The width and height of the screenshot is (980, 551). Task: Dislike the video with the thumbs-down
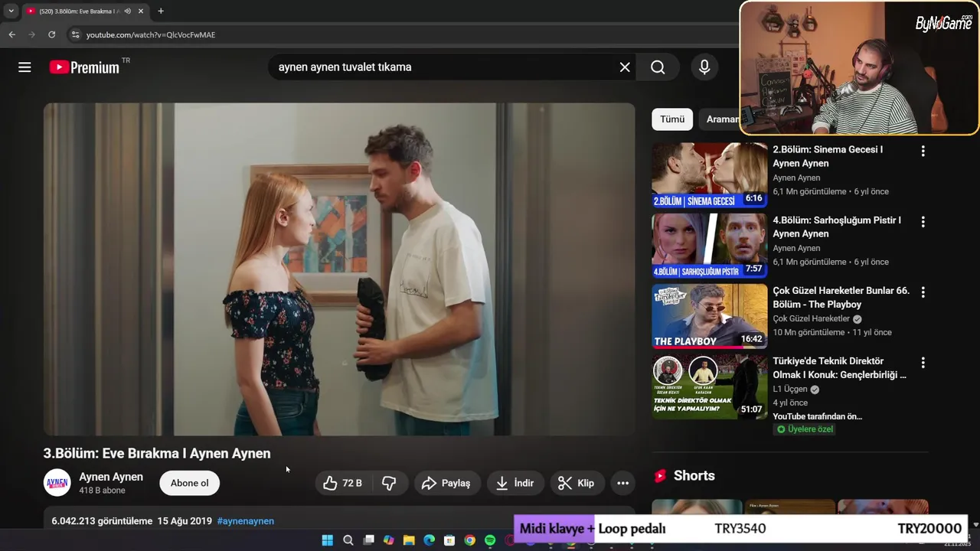pos(389,483)
